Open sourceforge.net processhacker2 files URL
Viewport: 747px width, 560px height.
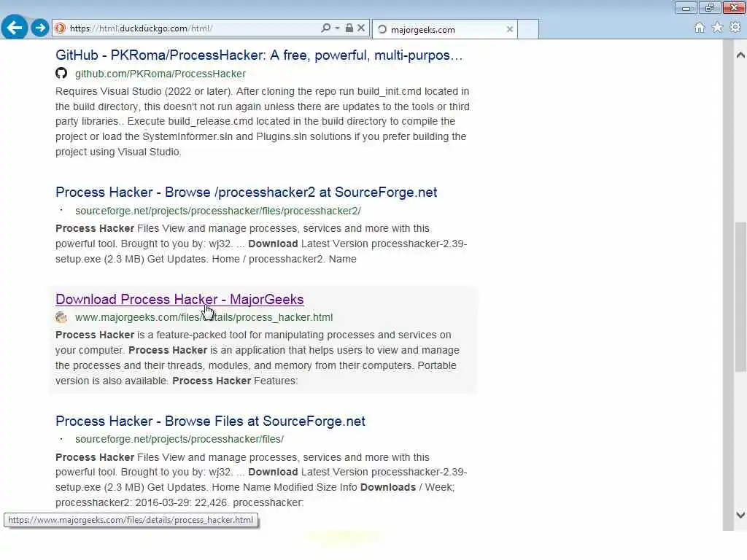[217, 211]
